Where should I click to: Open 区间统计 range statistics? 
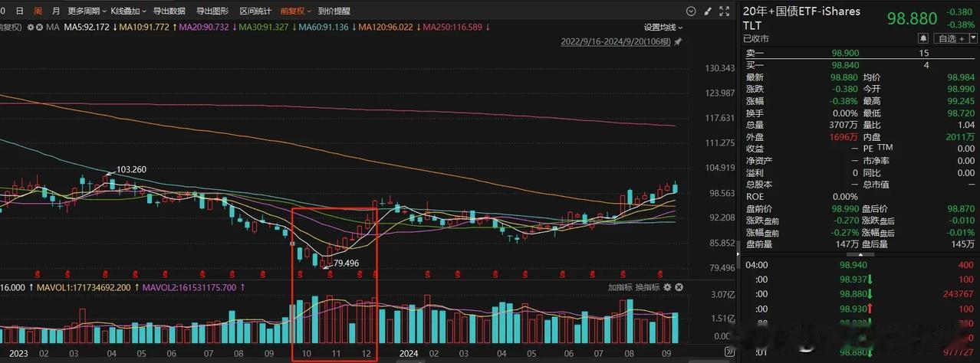[255, 11]
